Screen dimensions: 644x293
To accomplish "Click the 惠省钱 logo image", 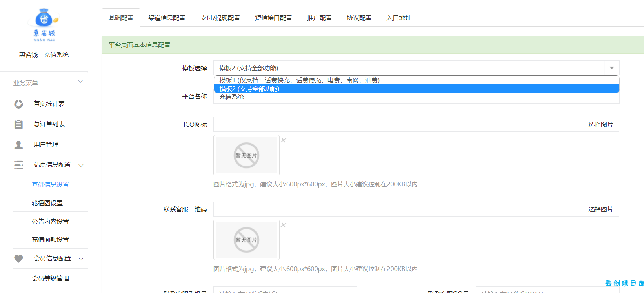I will point(44,25).
